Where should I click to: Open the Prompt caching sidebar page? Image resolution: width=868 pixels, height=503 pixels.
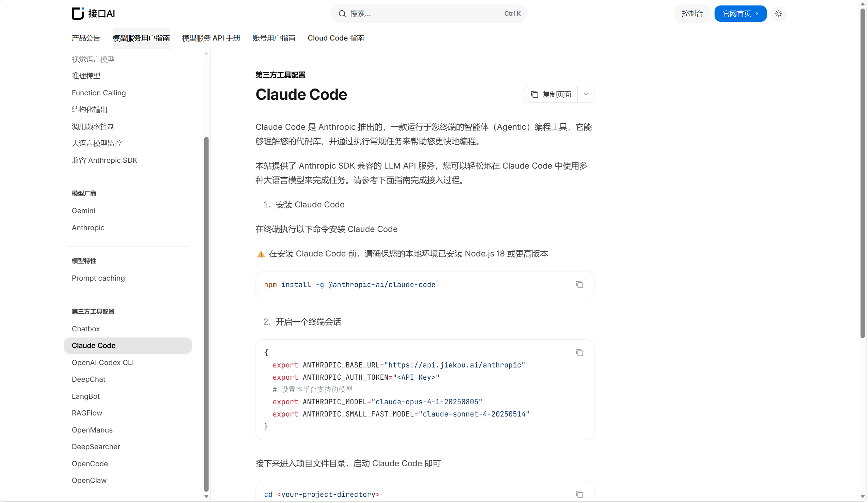[x=99, y=278]
